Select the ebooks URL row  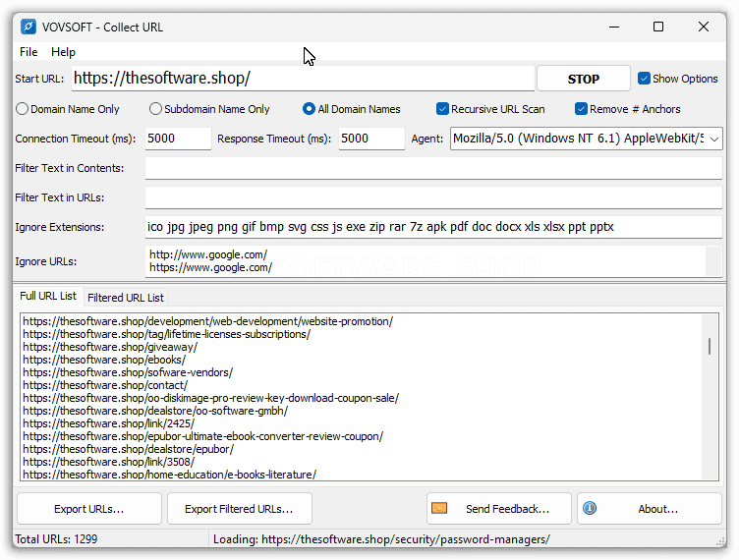pyautogui.click(x=104, y=360)
